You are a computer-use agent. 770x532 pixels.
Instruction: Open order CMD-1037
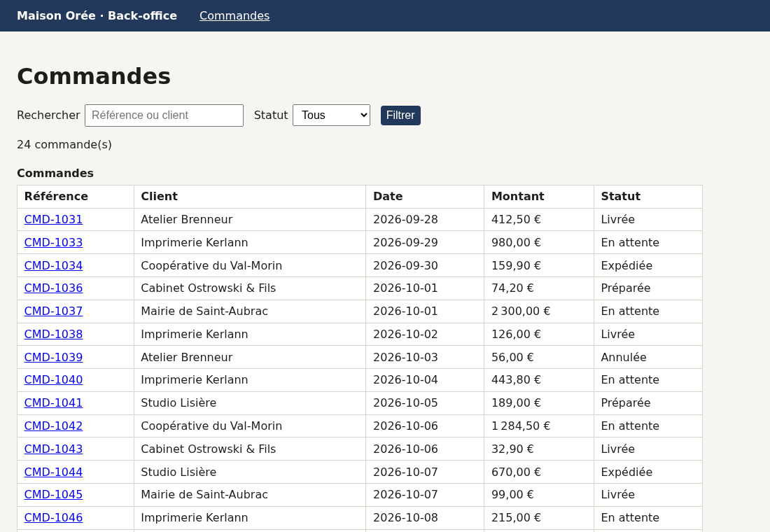tap(53, 311)
